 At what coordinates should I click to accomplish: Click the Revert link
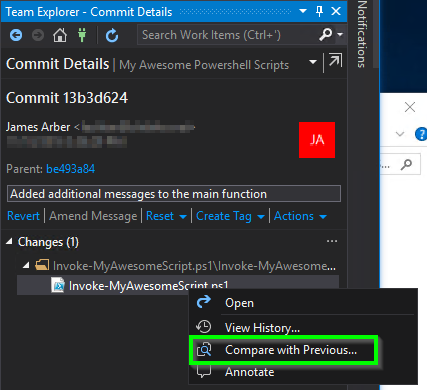point(23,216)
